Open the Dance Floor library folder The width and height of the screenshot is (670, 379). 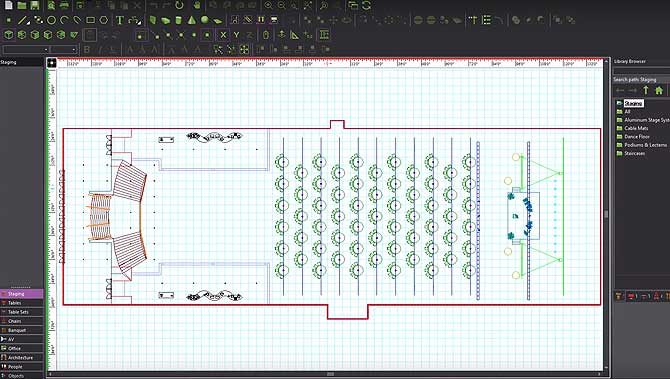[637, 136]
